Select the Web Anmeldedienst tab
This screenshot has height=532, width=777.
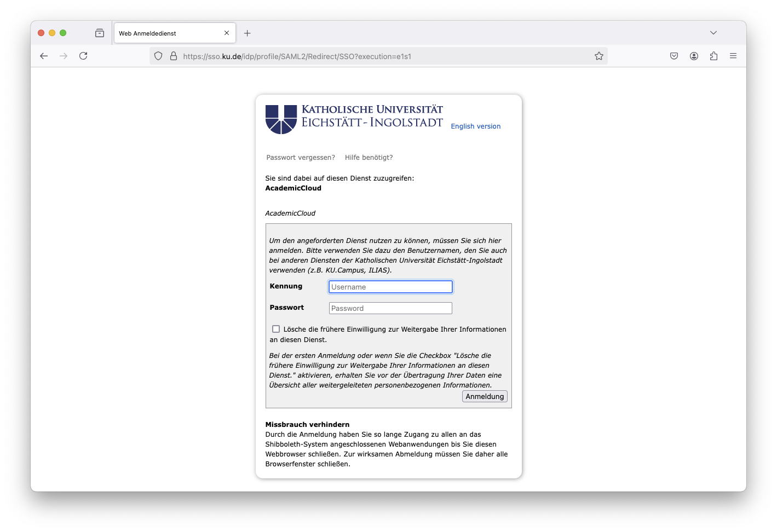click(x=164, y=33)
